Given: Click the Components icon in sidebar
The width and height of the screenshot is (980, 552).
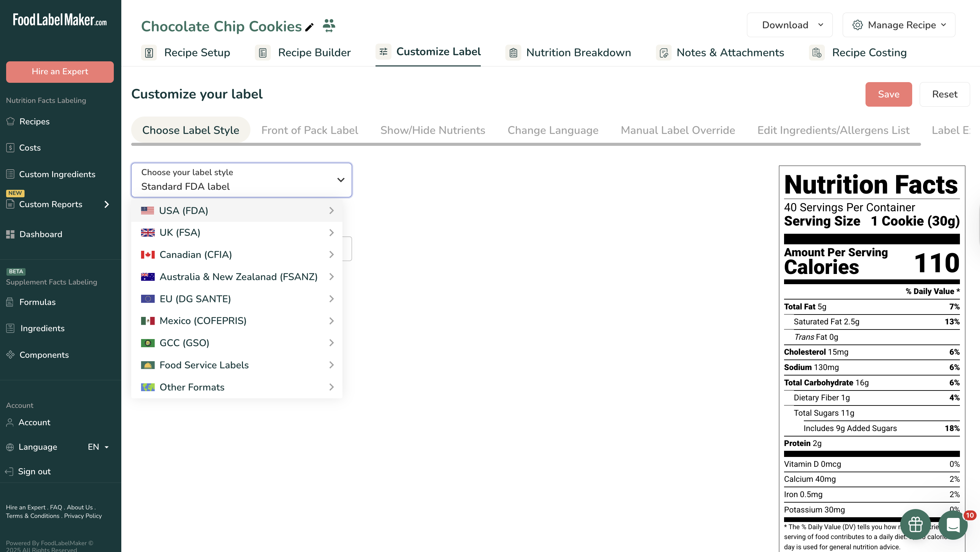Looking at the screenshot, I should (x=10, y=355).
